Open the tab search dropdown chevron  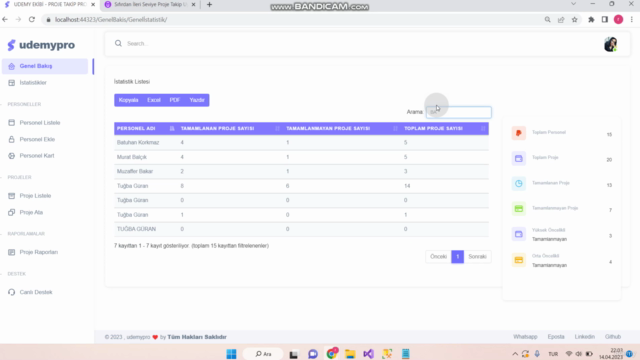click(573, 4)
